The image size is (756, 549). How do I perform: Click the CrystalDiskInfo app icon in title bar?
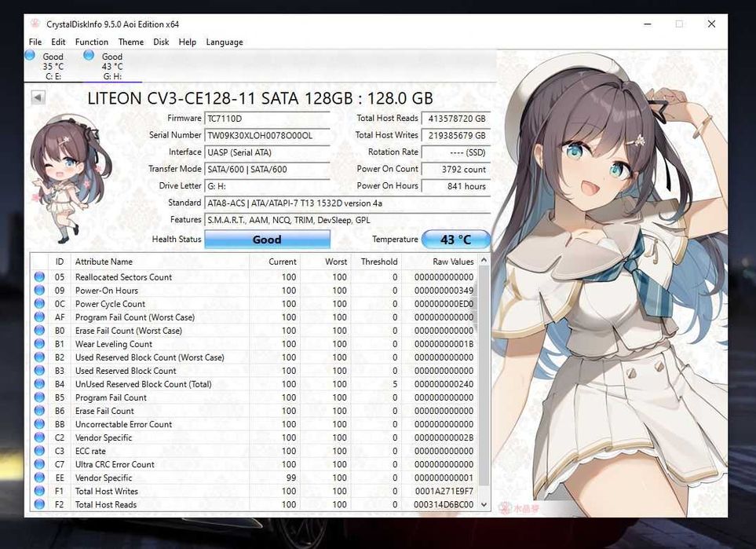35,24
